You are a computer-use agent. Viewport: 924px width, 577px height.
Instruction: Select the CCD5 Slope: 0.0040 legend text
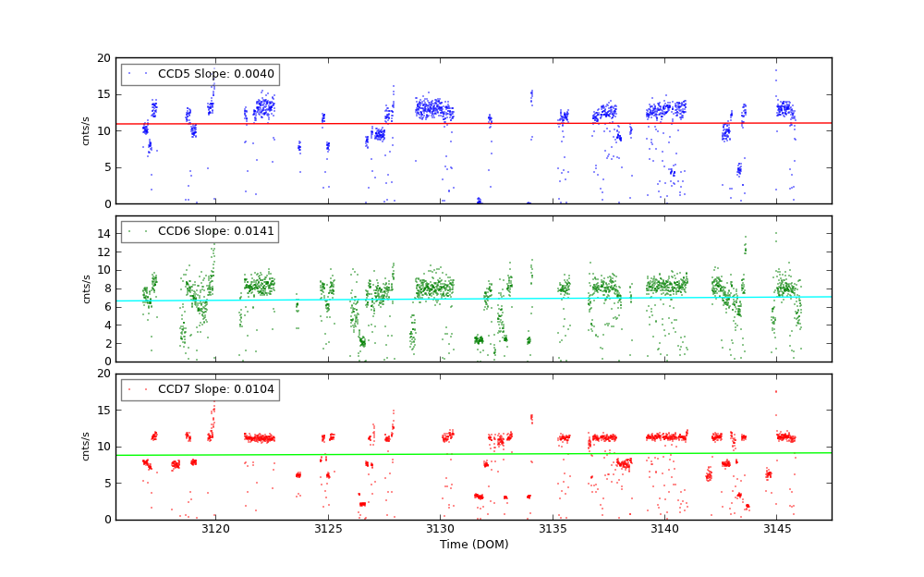click(215, 74)
